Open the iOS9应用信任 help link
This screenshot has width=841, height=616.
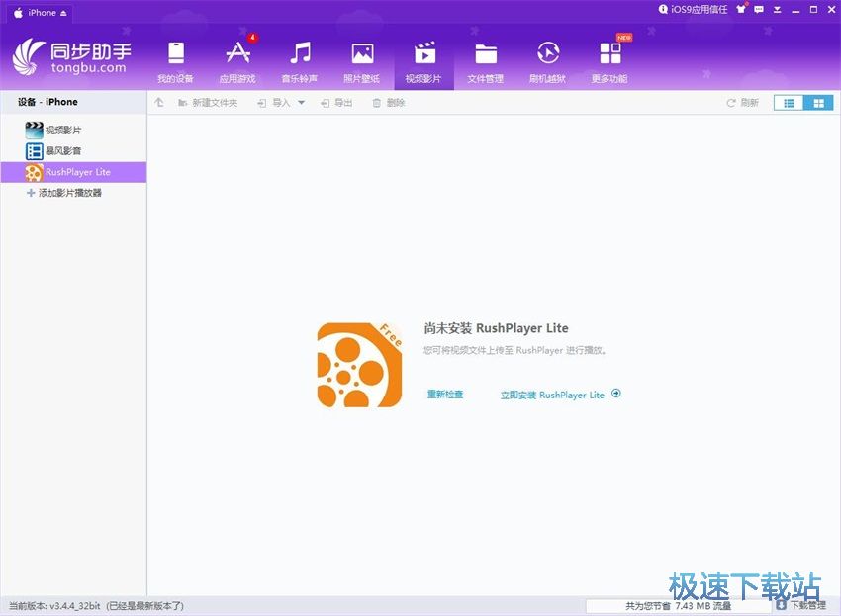click(x=693, y=10)
